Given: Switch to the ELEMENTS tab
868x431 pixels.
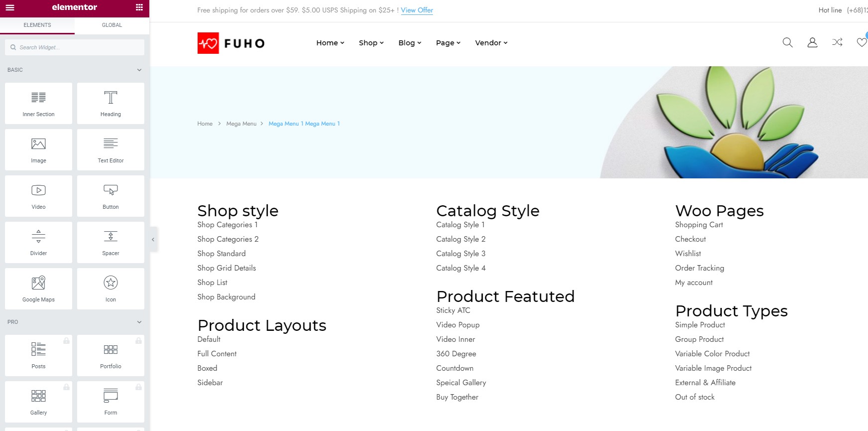Looking at the screenshot, I should [37, 25].
